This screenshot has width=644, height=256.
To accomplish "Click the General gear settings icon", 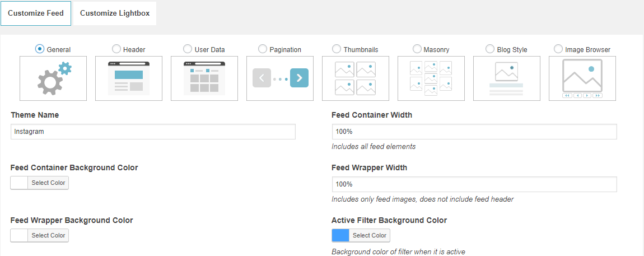I will pyautogui.click(x=53, y=78).
